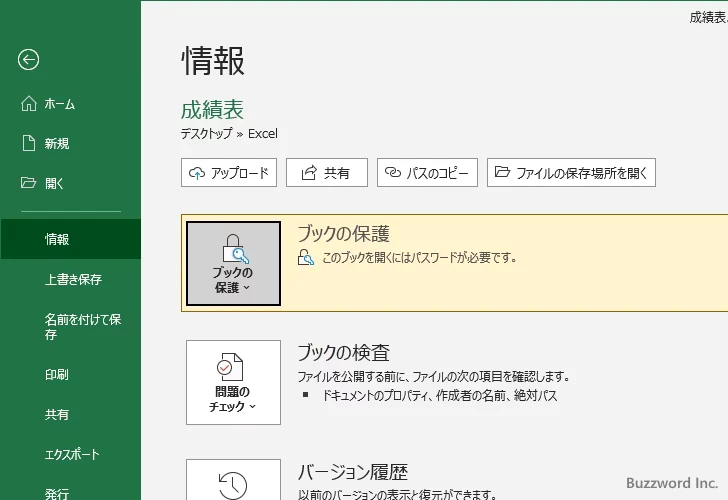Image resolution: width=728 pixels, height=500 pixels.
Task: Click folder icon on open file location button
Action: [x=502, y=172]
